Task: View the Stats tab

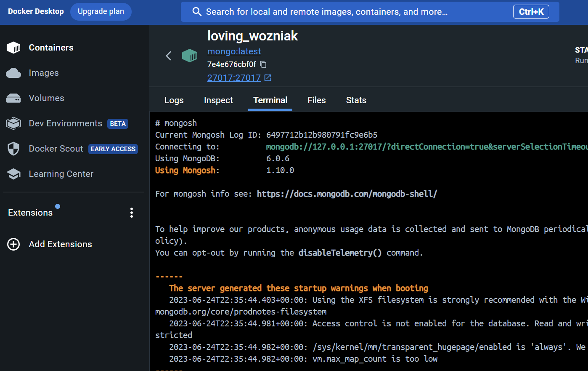Action: [356, 100]
